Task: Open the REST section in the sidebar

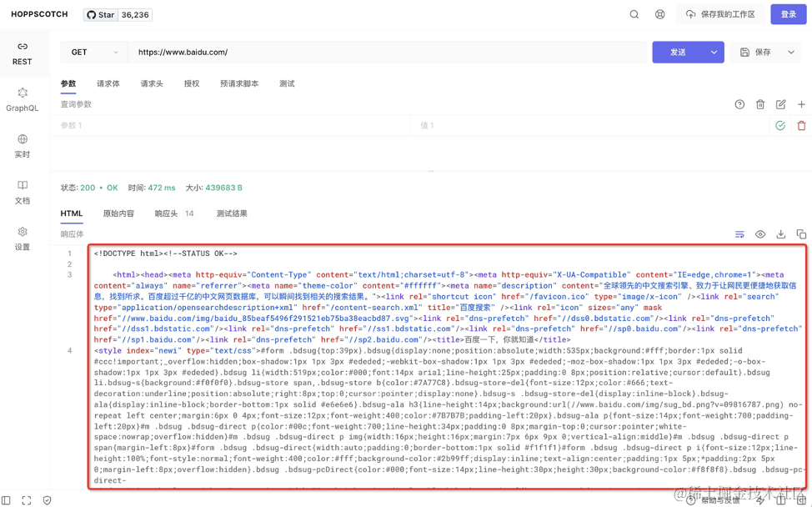Action: tap(23, 54)
